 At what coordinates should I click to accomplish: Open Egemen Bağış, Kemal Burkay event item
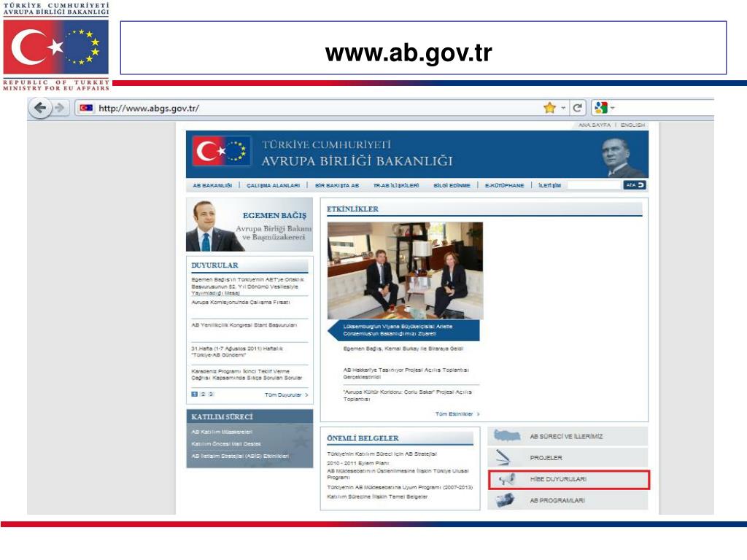pos(403,349)
